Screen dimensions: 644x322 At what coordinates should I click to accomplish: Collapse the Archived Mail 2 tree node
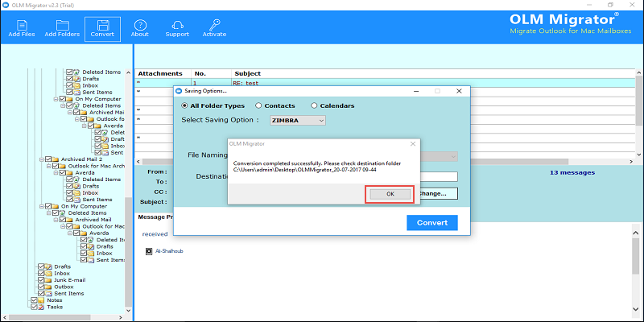(42, 159)
